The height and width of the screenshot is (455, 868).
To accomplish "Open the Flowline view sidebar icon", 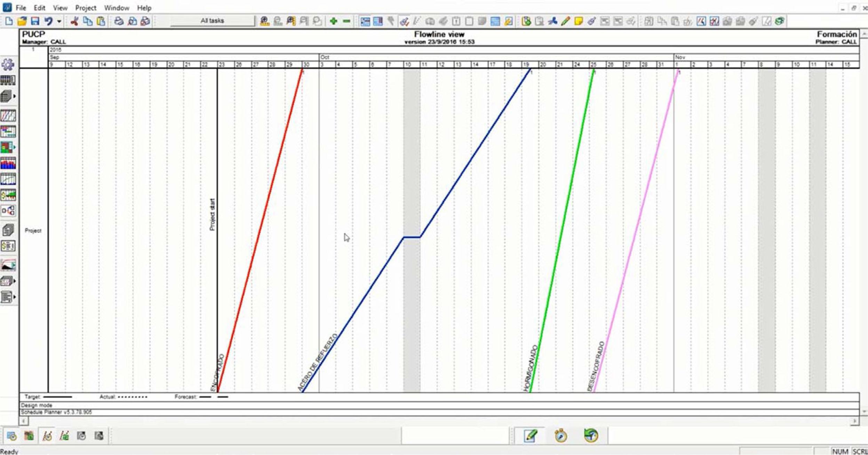I will [x=8, y=115].
